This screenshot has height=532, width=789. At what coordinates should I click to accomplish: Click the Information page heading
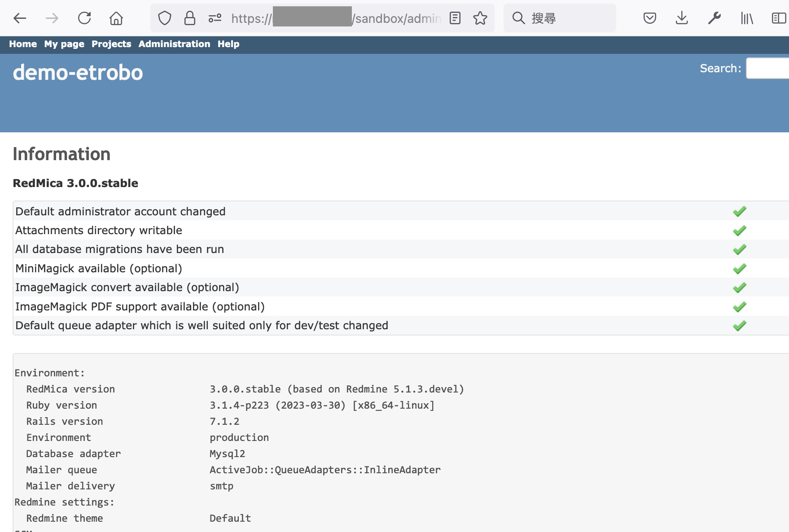(x=61, y=154)
